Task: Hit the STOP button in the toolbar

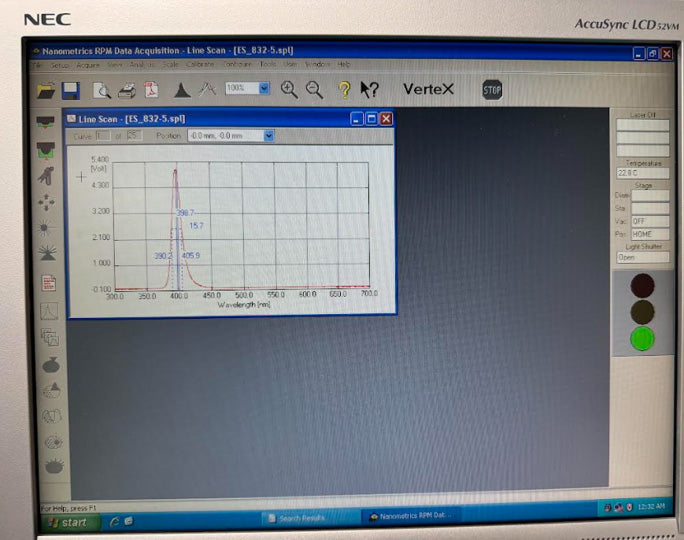Action: (492, 90)
